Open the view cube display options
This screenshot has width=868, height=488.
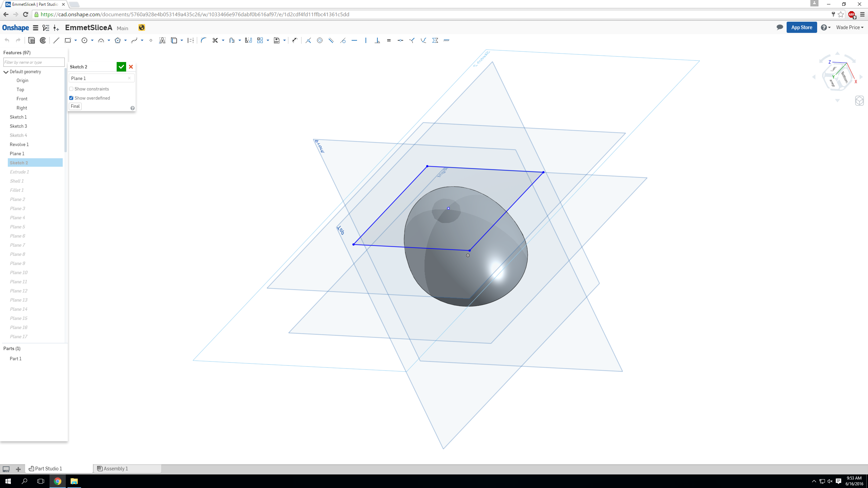[x=860, y=101]
